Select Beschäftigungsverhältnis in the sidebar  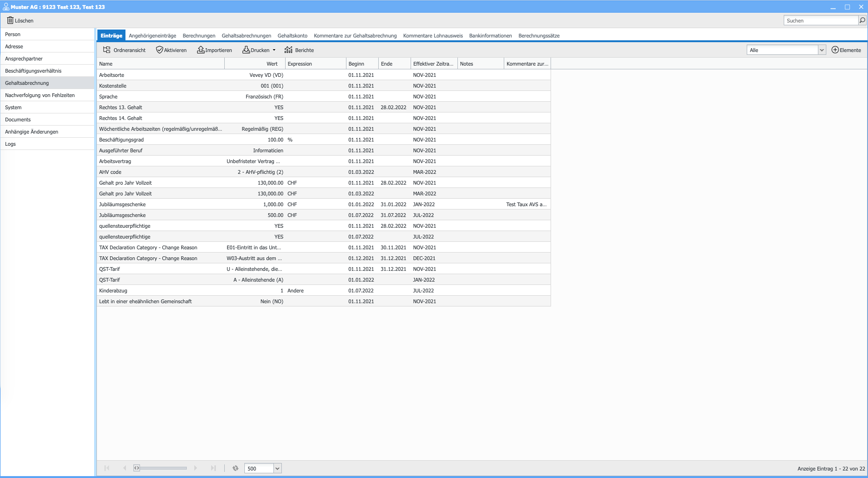pyautogui.click(x=33, y=71)
